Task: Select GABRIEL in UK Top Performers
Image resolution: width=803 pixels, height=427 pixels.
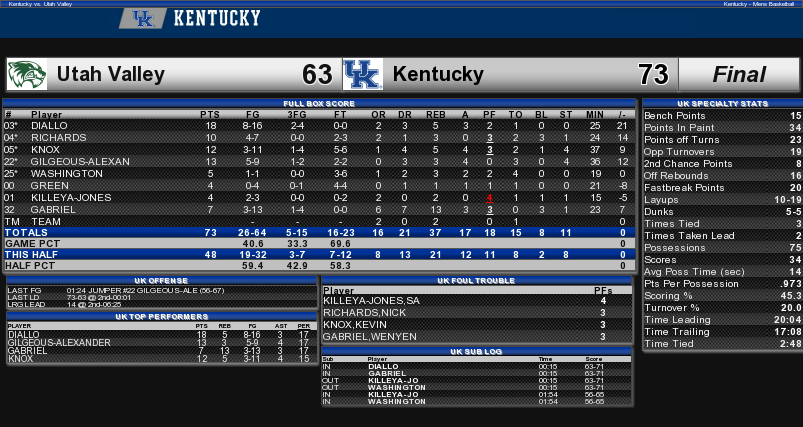Action: pos(161,351)
